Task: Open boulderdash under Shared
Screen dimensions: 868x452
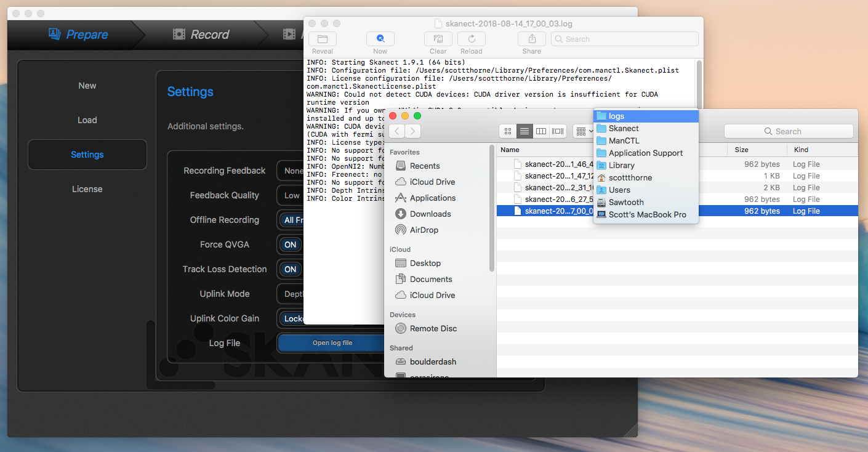Action: pyautogui.click(x=433, y=361)
